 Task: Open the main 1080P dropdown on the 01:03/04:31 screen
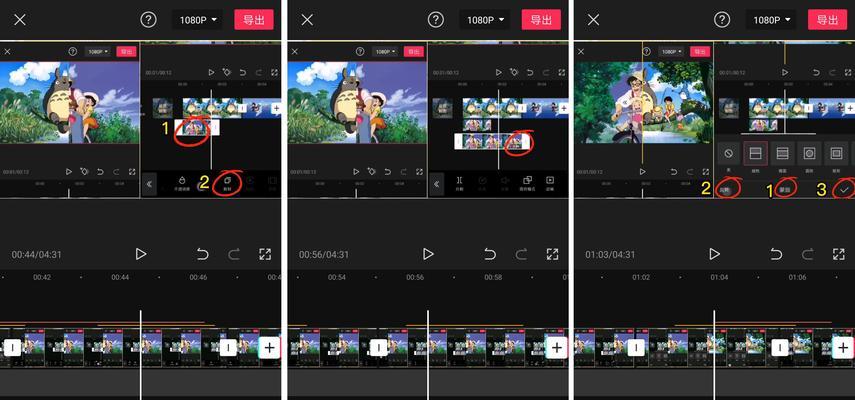(772, 20)
